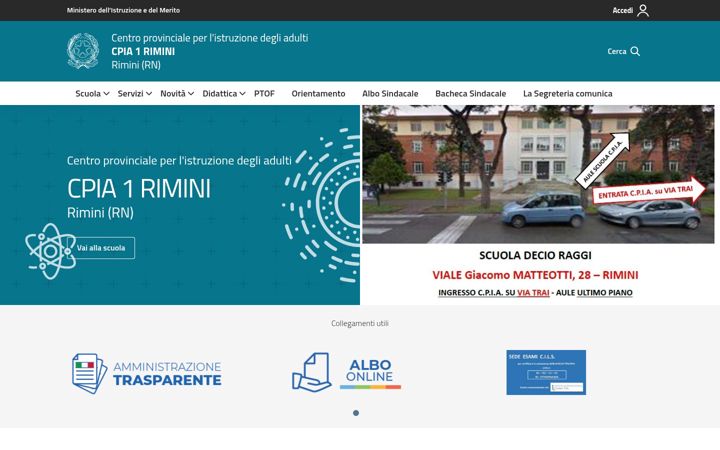Expand the Scuola menu chevron
720x450 pixels.
click(x=106, y=94)
